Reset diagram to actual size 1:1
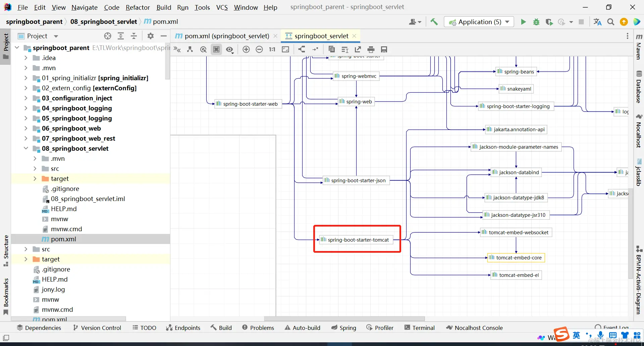 click(x=272, y=50)
